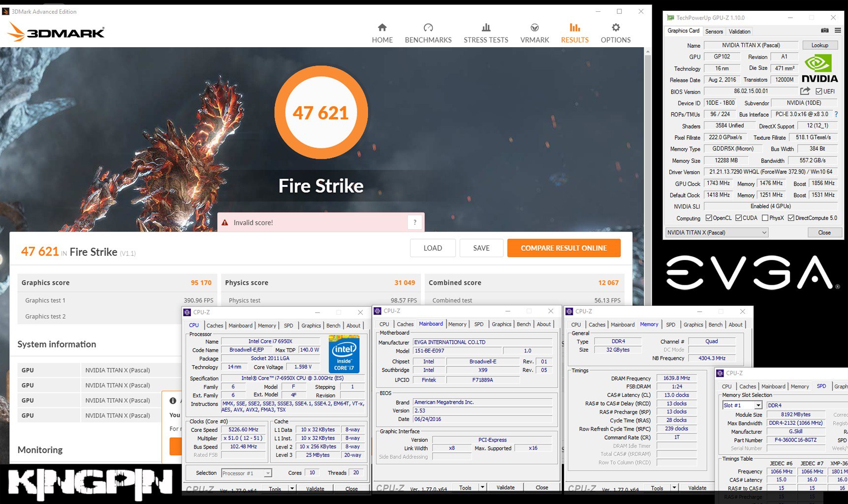Open the question mark help for Invalid score
This screenshot has height=504, width=848.
pyautogui.click(x=415, y=222)
